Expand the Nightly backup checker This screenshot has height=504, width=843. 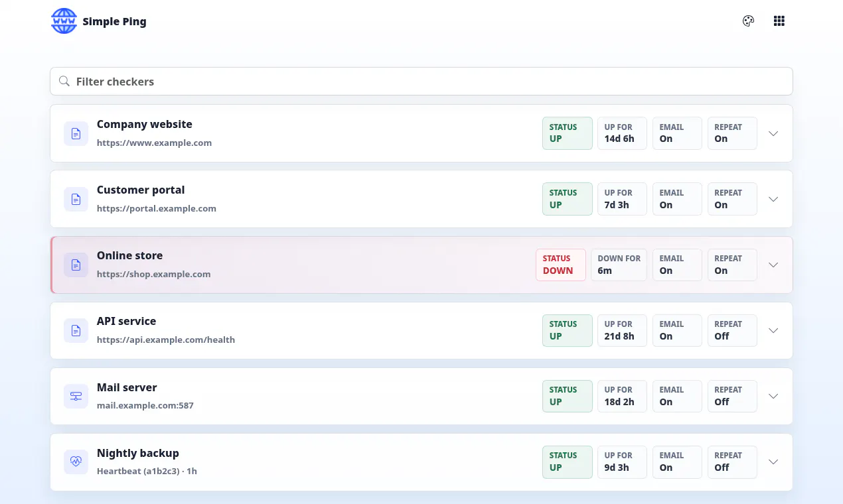(x=773, y=462)
